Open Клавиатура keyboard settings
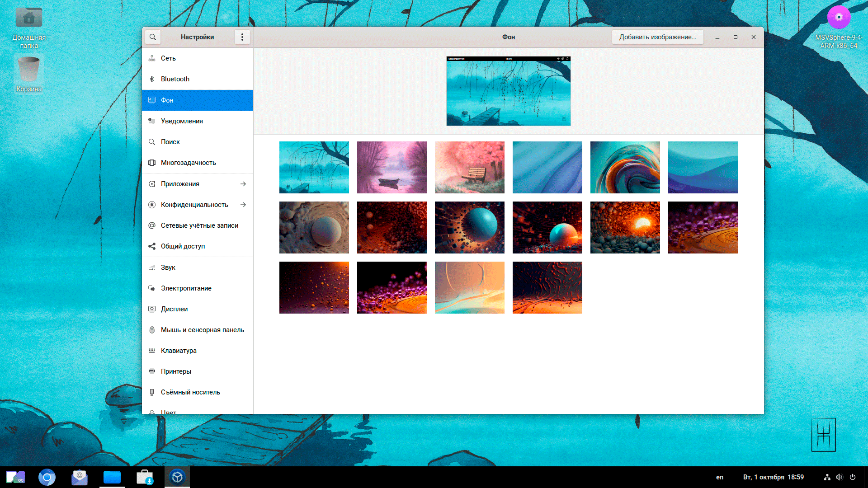 pyautogui.click(x=179, y=351)
